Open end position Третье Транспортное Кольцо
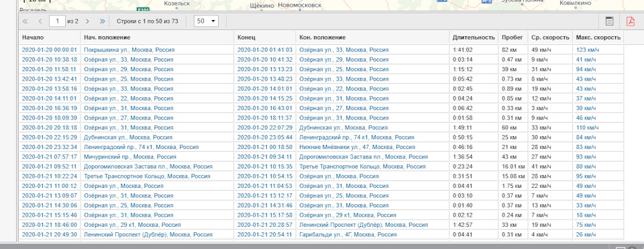Image resolution: width=644 pixels, height=249 pixels. (362, 166)
